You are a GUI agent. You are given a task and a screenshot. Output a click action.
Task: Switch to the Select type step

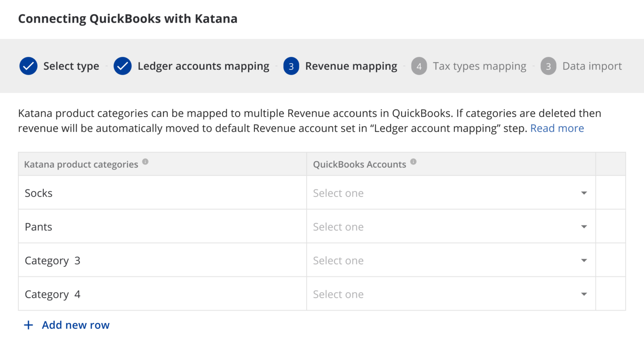click(71, 66)
